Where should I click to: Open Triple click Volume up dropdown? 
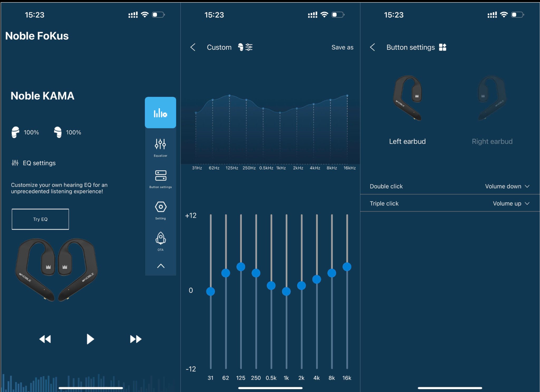click(x=511, y=203)
